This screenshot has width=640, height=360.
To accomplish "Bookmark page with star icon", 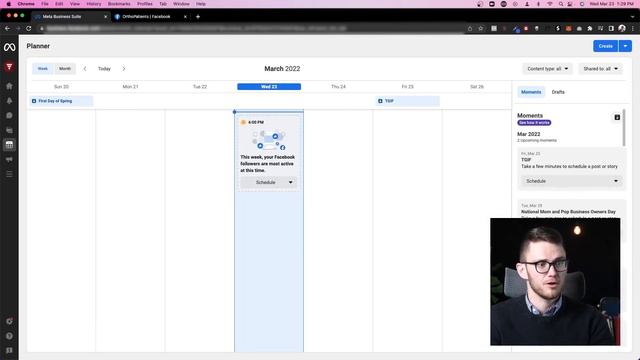I will [x=481, y=29].
